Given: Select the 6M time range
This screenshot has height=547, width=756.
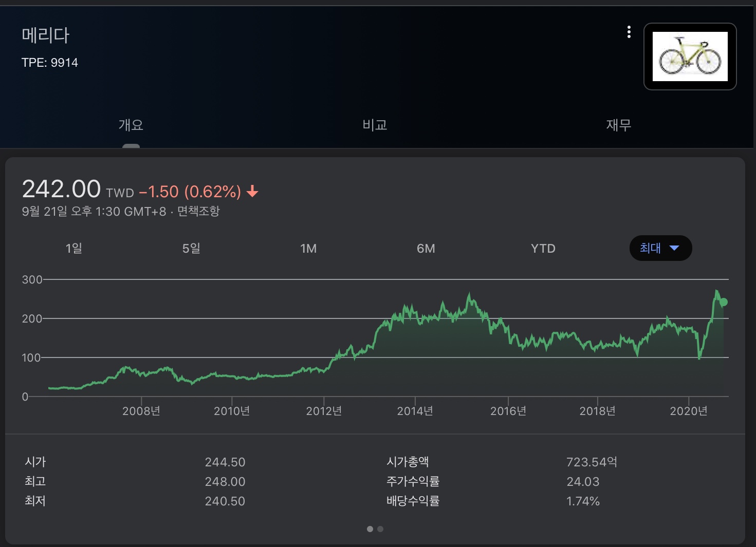Looking at the screenshot, I should tap(426, 248).
